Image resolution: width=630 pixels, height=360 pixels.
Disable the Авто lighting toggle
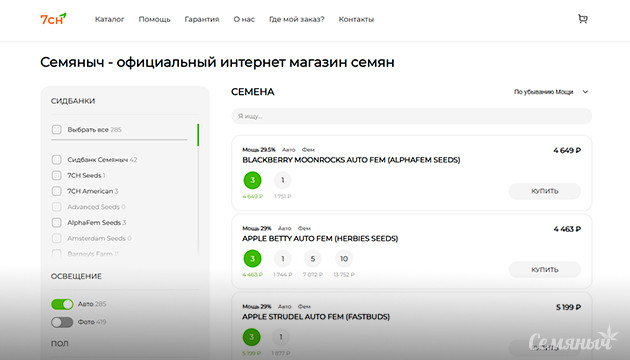62,304
